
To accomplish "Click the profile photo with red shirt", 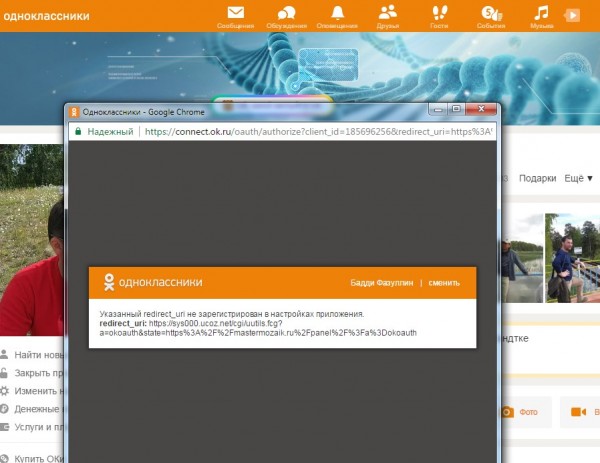I will (x=32, y=240).
